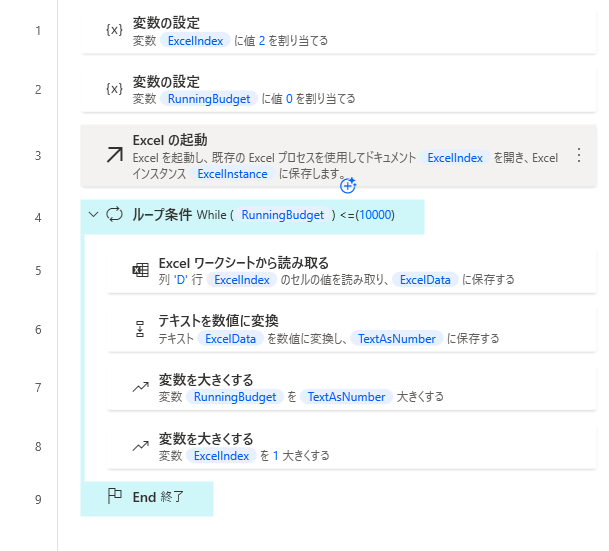
Task: Collapse the ループ条件 While block
Action: coord(93,214)
